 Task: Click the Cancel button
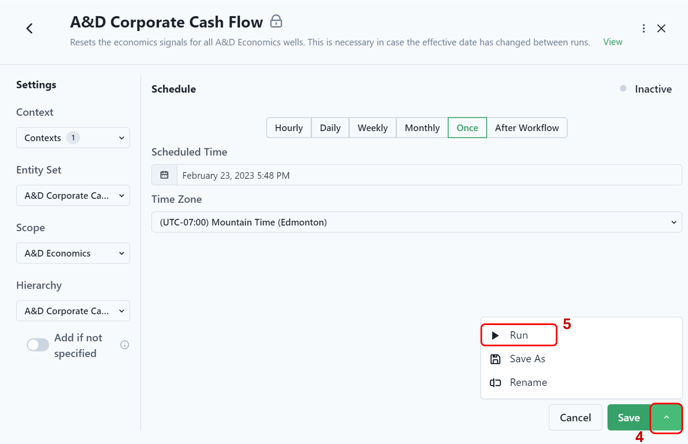(575, 418)
